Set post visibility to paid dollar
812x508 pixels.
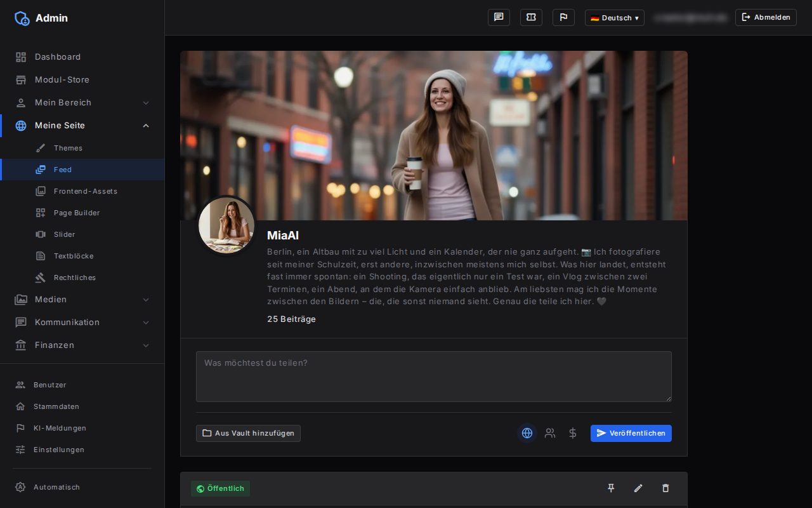coord(573,433)
